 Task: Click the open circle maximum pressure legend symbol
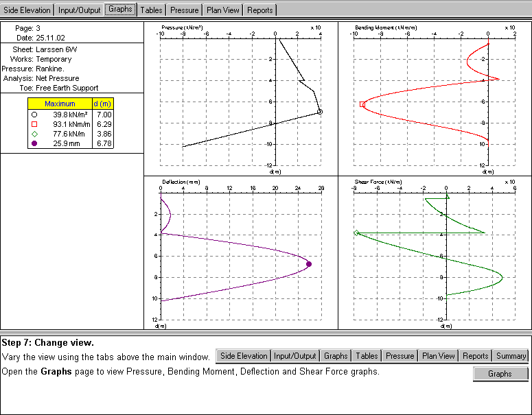pos(34,114)
